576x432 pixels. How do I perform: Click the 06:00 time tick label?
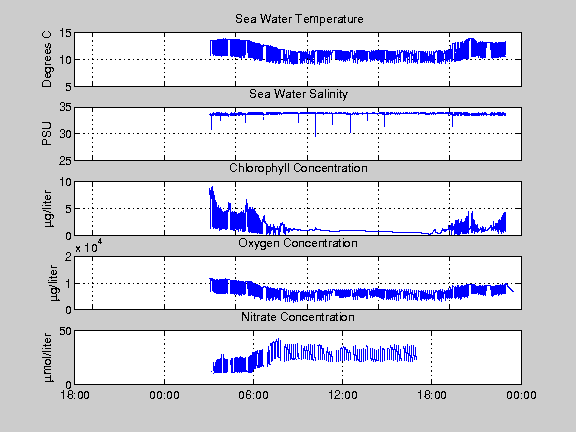253,395
